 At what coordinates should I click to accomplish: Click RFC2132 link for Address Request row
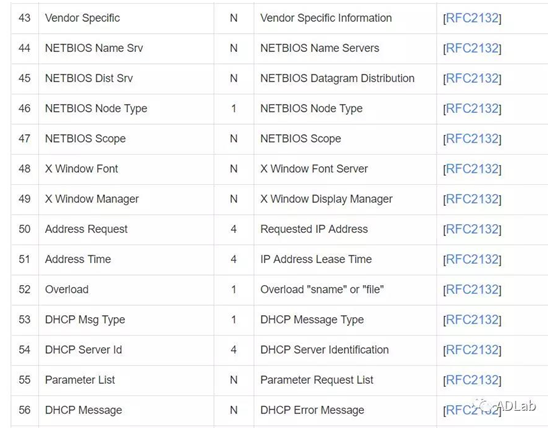point(472,229)
